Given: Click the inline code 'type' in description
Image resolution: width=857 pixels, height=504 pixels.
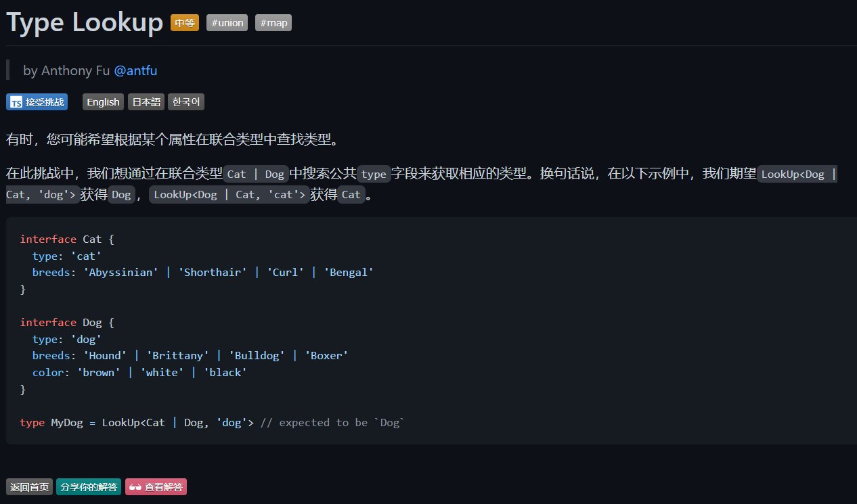Looking at the screenshot, I should tap(374, 174).
